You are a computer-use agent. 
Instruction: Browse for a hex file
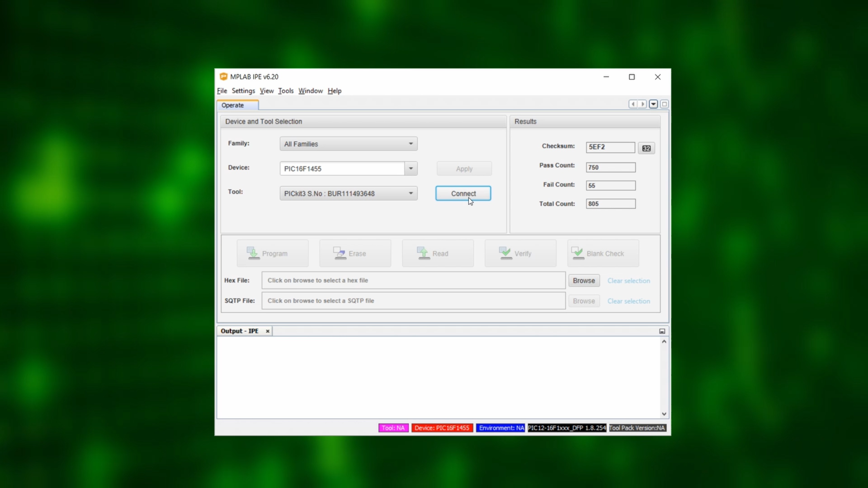coord(584,281)
